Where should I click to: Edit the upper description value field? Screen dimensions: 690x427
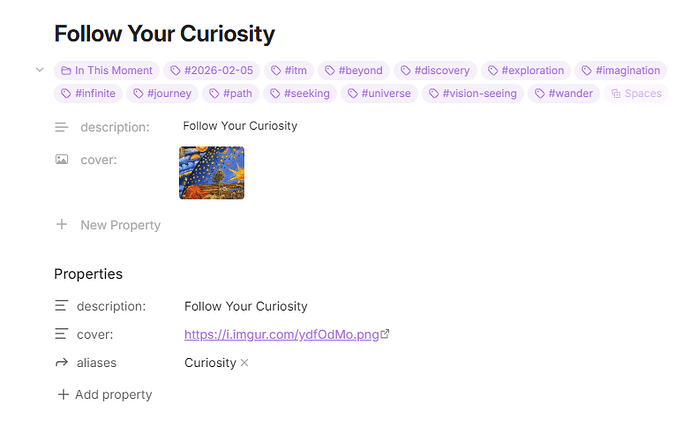pyautogui.click(x=240, y=127)
